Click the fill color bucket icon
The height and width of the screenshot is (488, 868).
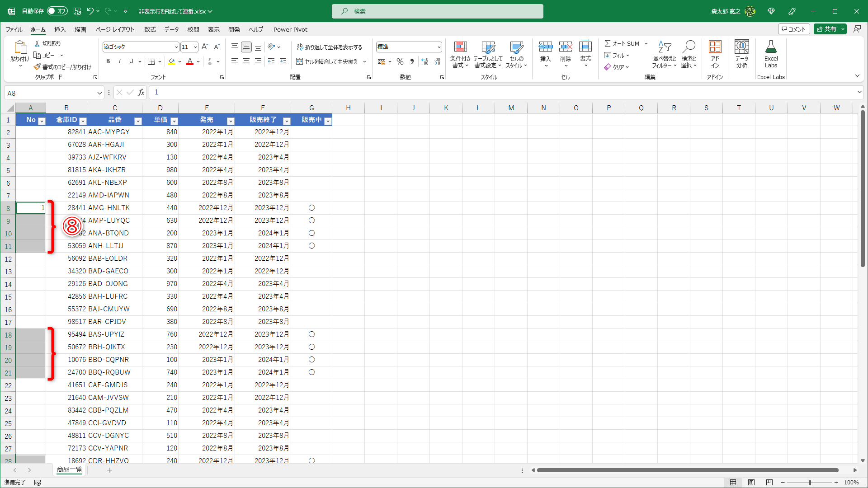coord(171,61)
